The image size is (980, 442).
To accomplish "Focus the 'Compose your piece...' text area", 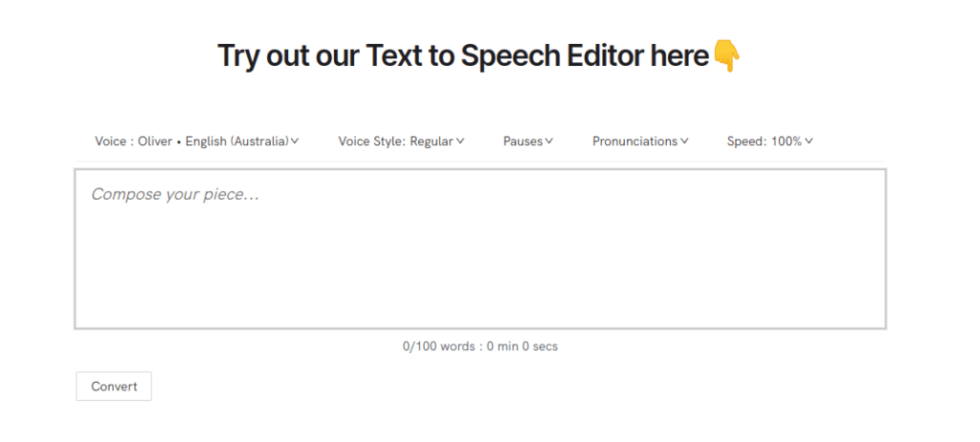I will [480, 249].
